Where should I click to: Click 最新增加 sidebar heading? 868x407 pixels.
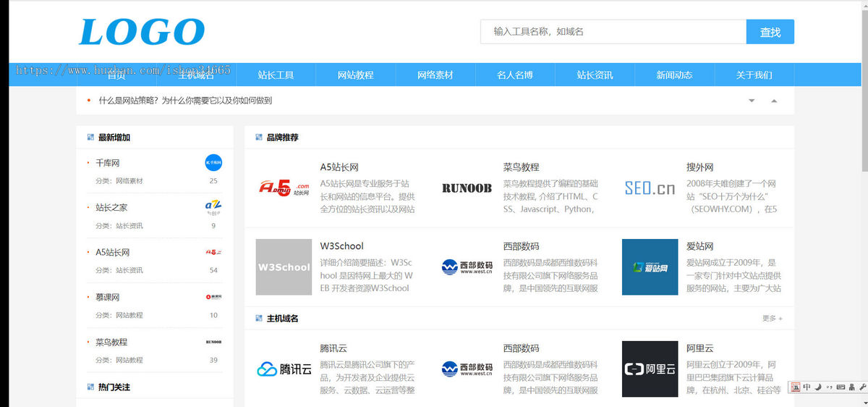114,137
